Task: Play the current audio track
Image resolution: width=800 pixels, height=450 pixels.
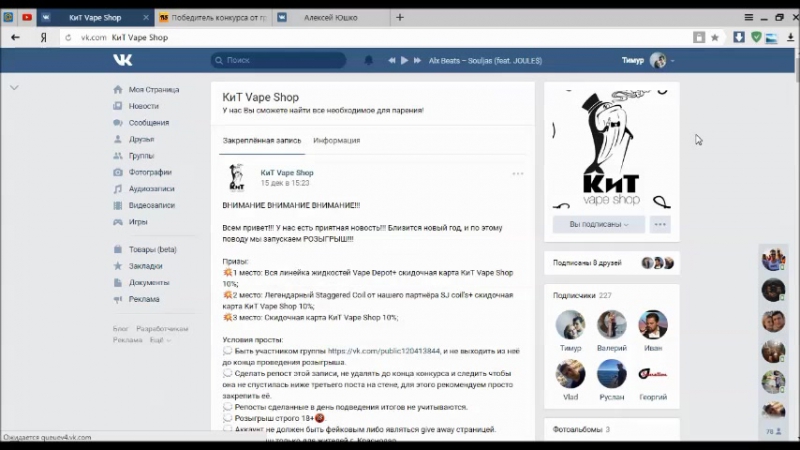Action: coord(405,60)
